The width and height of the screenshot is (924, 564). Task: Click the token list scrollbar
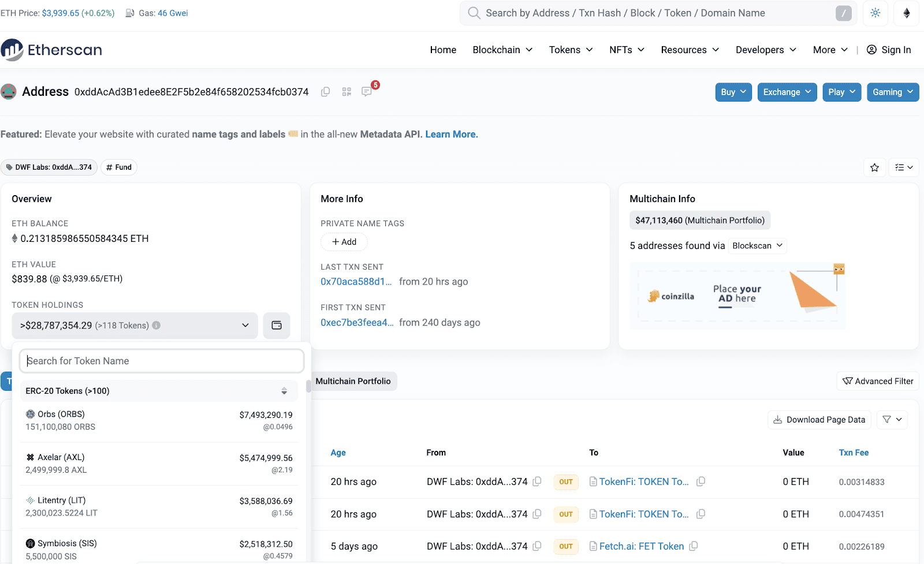[x=308, y=386]
